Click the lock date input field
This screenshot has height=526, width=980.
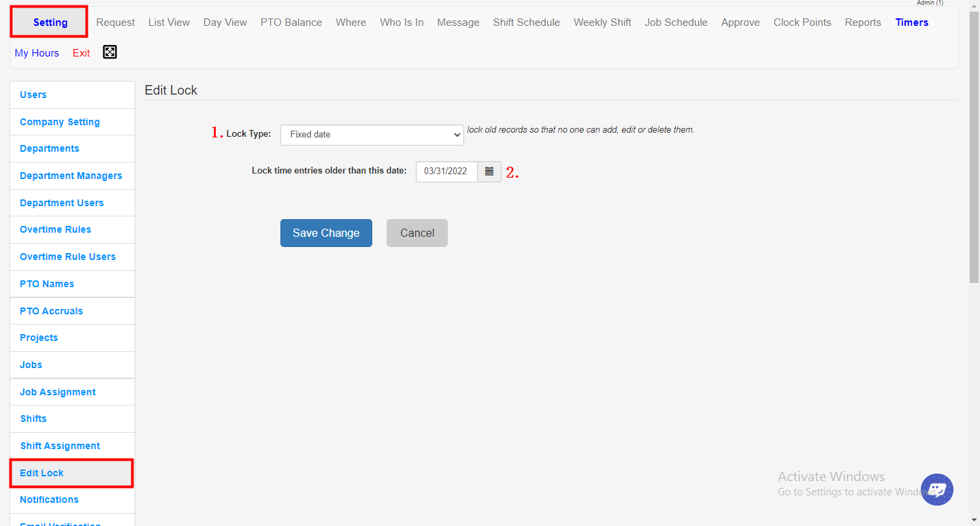tap(446, 171)
